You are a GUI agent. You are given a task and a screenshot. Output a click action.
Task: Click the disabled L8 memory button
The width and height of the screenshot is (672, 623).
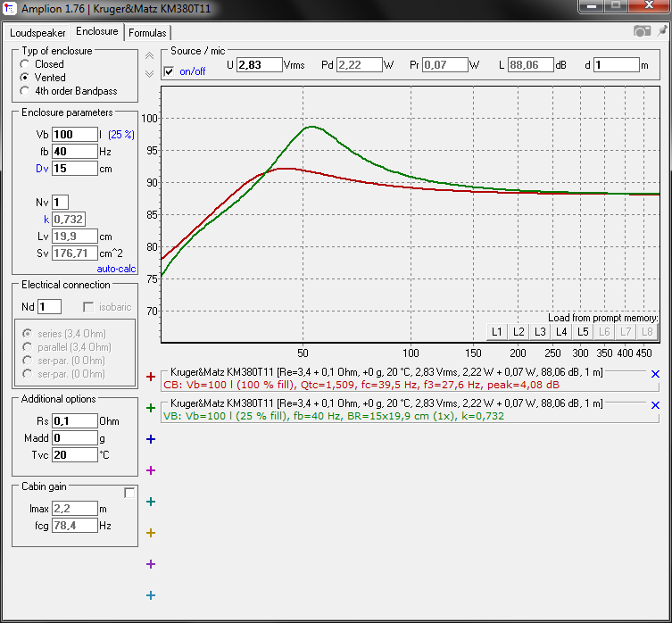tap(647, 332)
